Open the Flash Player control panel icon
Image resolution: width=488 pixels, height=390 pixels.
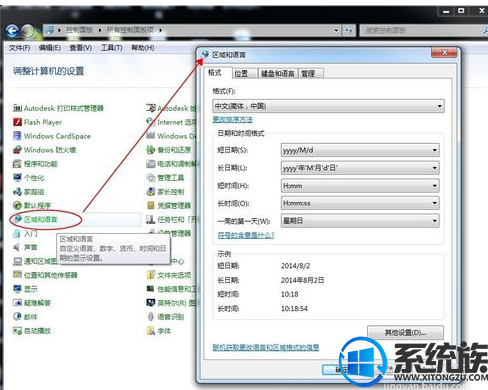(17, 122)
